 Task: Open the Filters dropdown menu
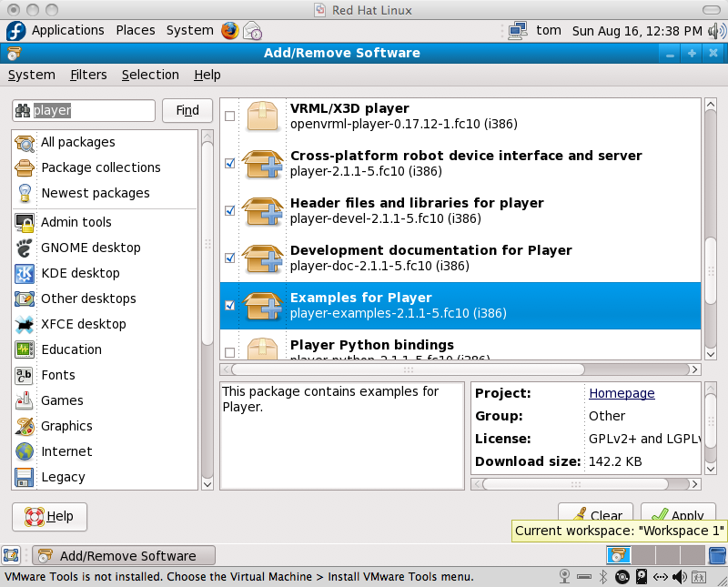(x=88, y=75)
